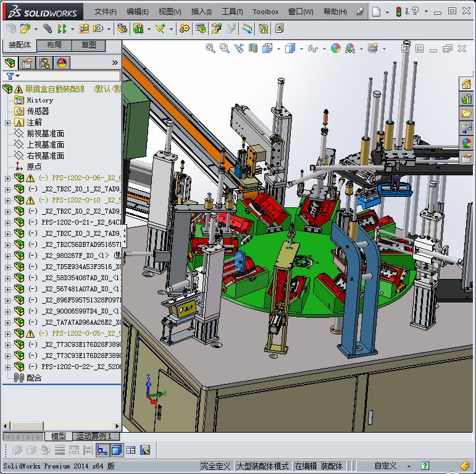Click the 自定义 units status bar entry

(385, 466)
